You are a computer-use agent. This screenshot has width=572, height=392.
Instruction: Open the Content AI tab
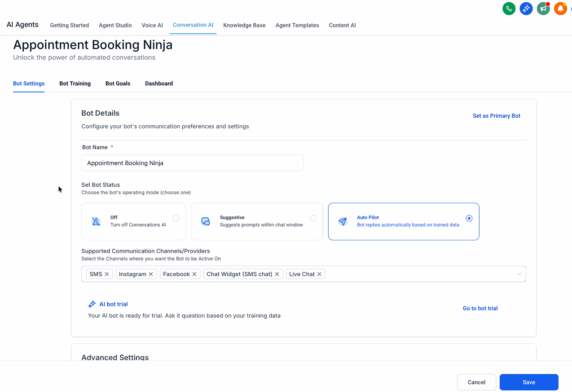click(342, 25)
